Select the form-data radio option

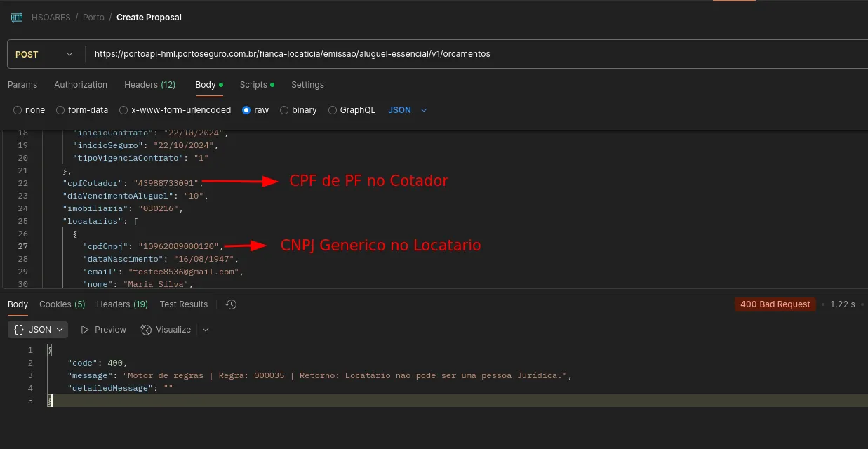click(60, 110)
